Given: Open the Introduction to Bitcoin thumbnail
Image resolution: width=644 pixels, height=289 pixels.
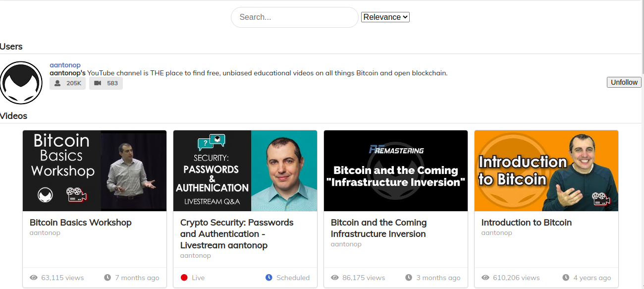Looking at the screenshot, I should (x=546, y=171).
